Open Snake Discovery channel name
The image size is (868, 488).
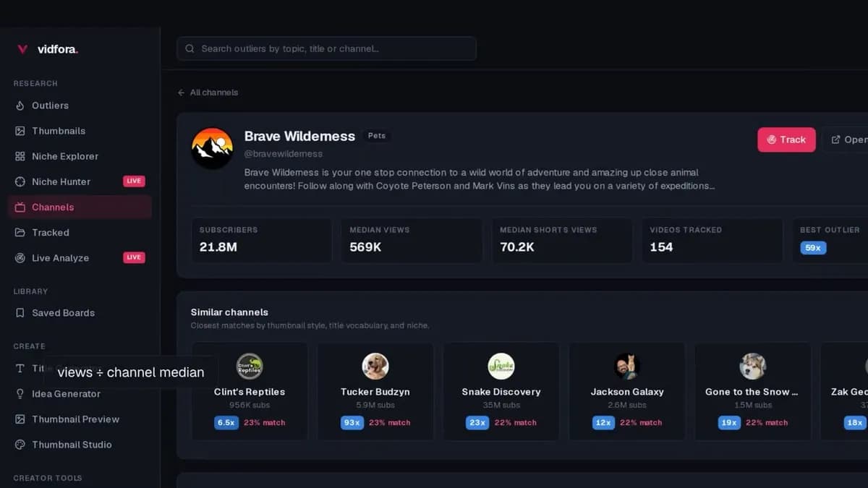[501, 392]
